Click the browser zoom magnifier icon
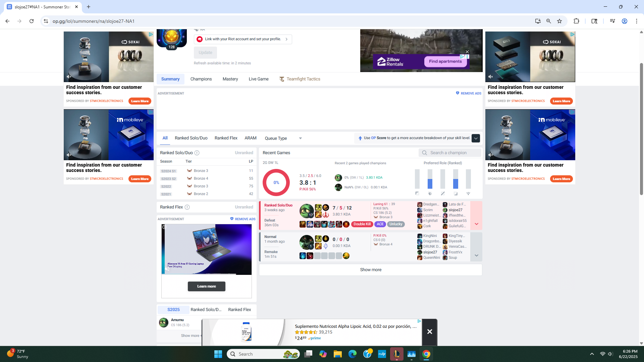Screen dimensions: 644x362 tap(548, 21)
